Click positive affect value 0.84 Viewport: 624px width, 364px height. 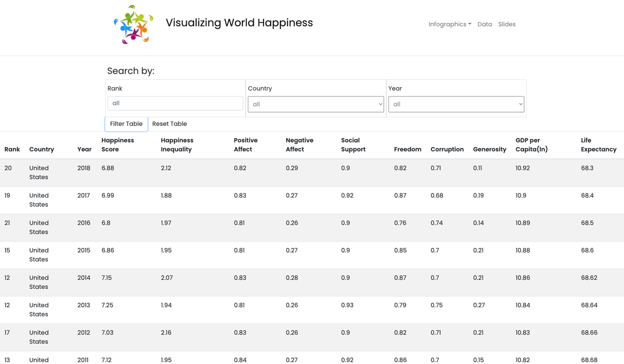240,360
